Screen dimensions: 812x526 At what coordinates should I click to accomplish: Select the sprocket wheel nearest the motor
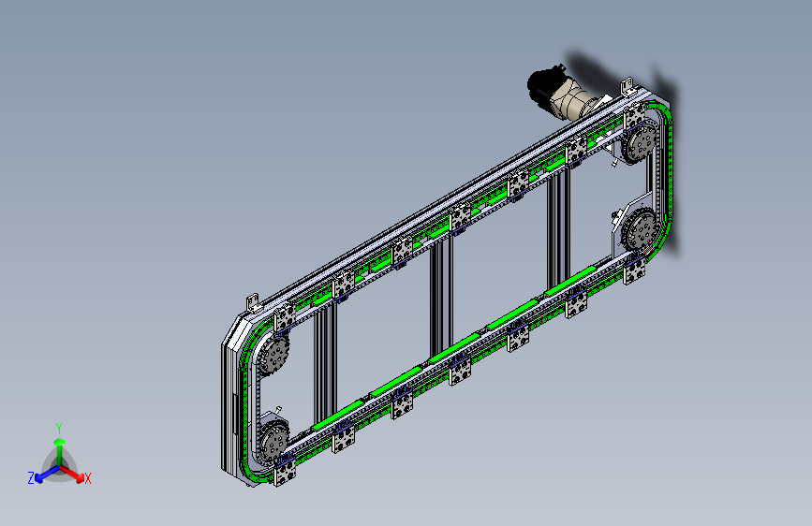pyautogui.click(x=638, y=142)
